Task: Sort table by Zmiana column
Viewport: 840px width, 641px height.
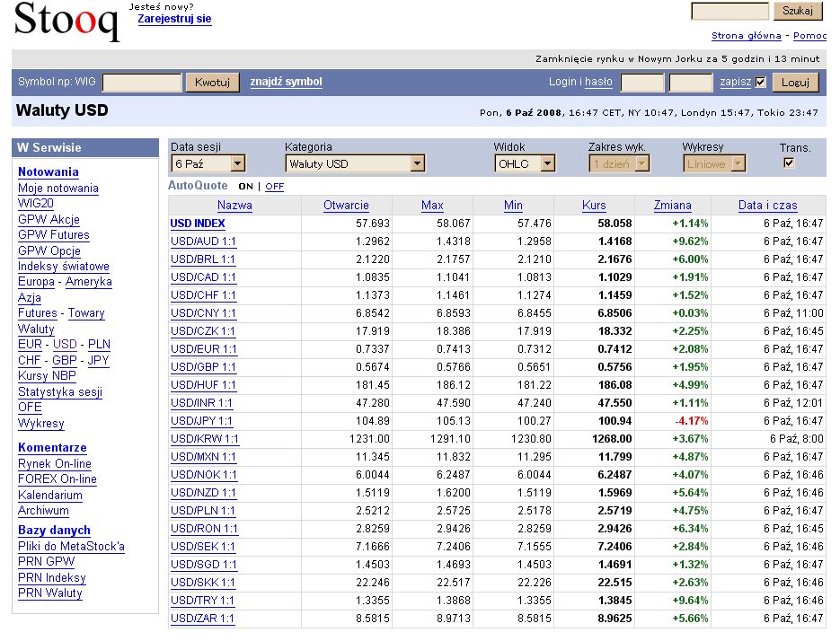Action: (673, 205)
